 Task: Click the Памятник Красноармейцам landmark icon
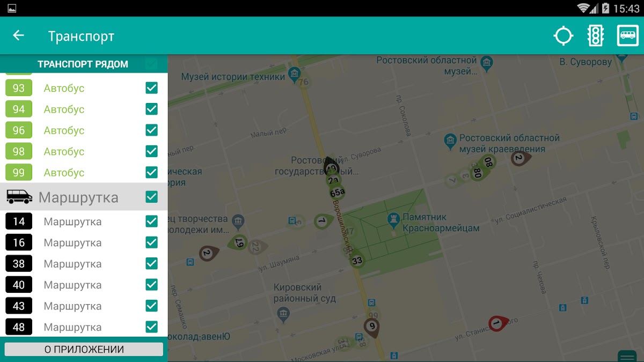point(393,219)
